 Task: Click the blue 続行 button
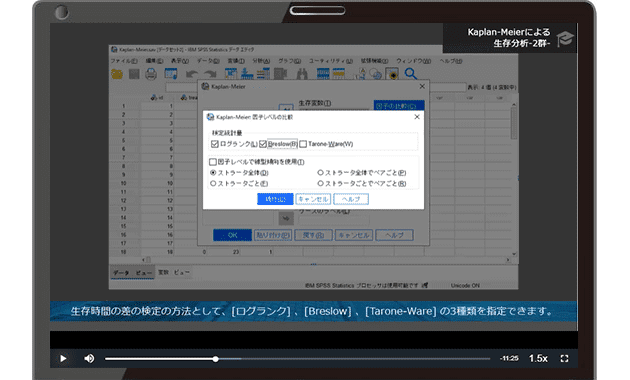(x=275, y=199)
